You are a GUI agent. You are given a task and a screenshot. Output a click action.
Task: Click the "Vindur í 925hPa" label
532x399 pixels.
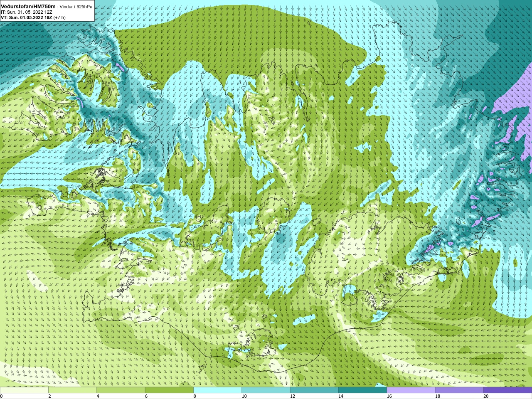point(76,7)
